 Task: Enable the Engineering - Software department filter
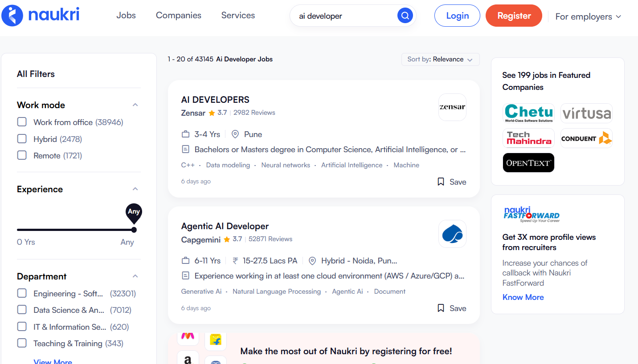click(x=21, y=293)
